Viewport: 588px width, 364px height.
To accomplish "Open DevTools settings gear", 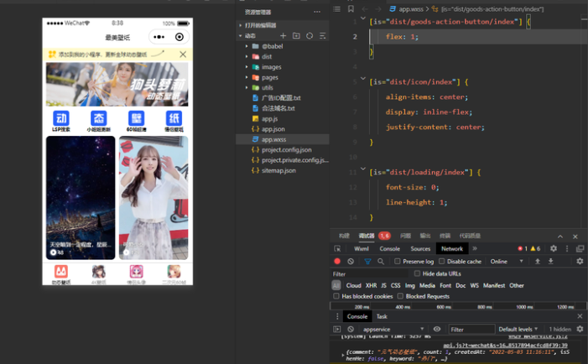I will (553, 249).
